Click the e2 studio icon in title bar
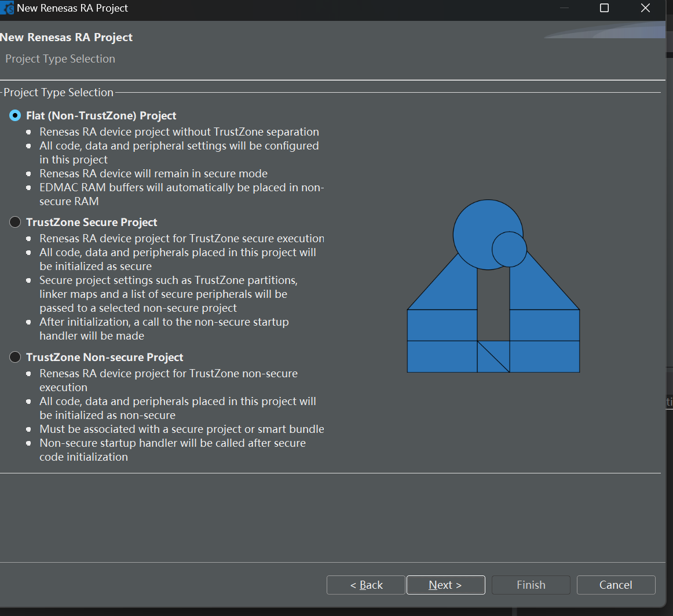This screenshot has height=616, width=673. tap(7, 8)
